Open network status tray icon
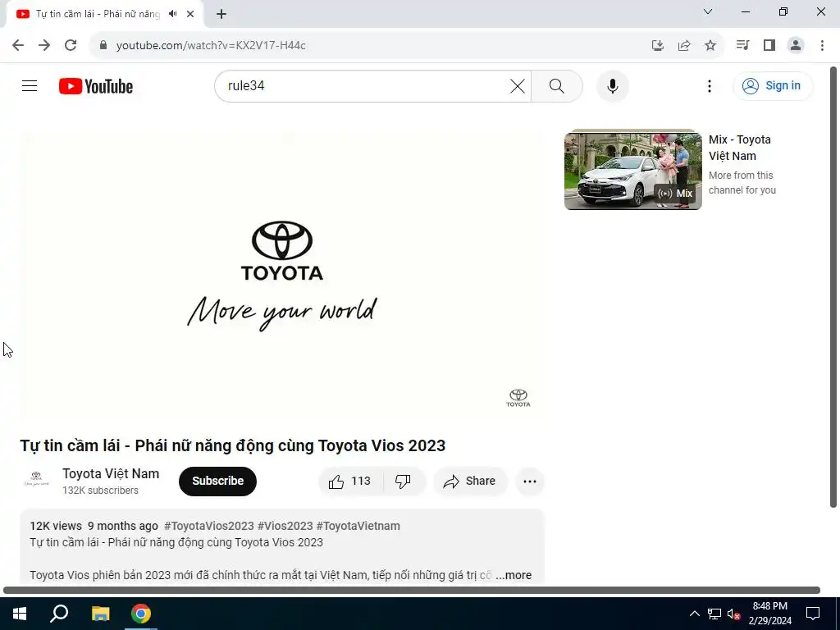The width and height of the screenshot is (840, 630). pyautogui.click(x=714, y=614)
